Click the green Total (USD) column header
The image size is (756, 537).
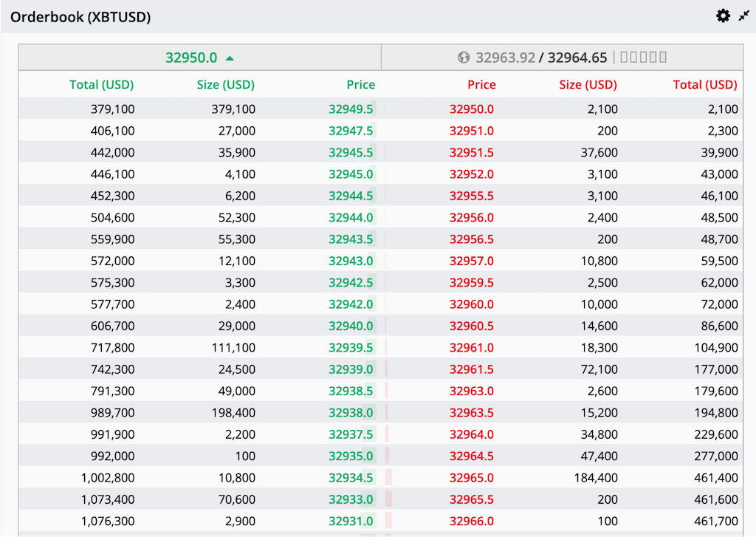coord(102,85)
